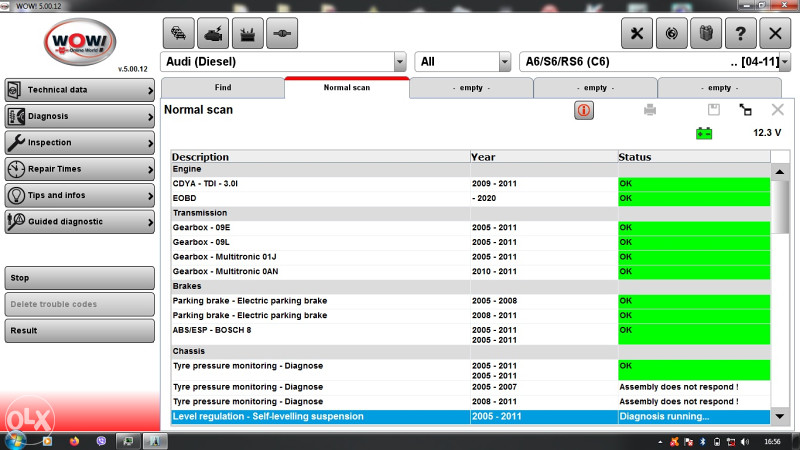
Task: Click the engine diagnostics toolbar icon
Action: [213, 33]
